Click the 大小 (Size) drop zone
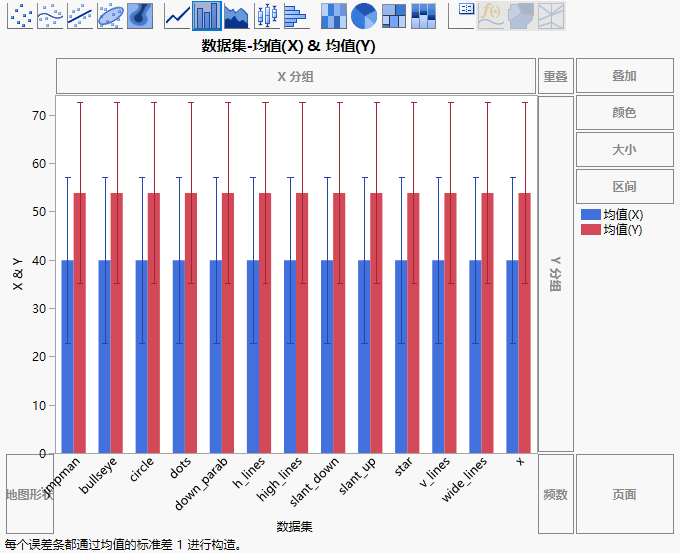Screen dimensions: 680x553 point(624,150)
